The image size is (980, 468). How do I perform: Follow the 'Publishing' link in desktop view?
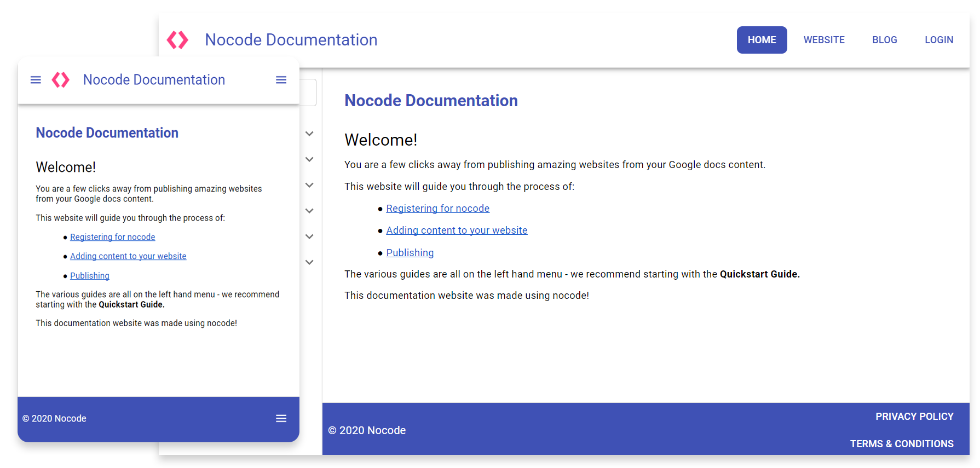coord(410,253)
